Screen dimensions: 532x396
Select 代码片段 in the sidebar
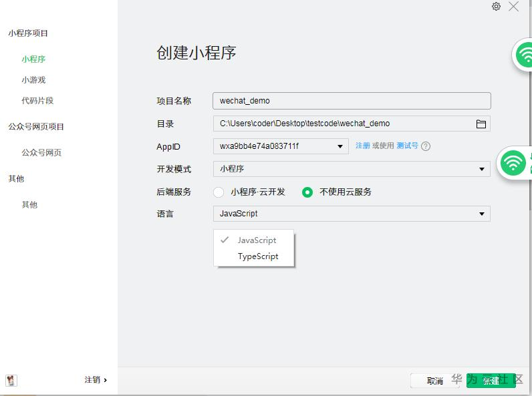click(x=37, y=101)
